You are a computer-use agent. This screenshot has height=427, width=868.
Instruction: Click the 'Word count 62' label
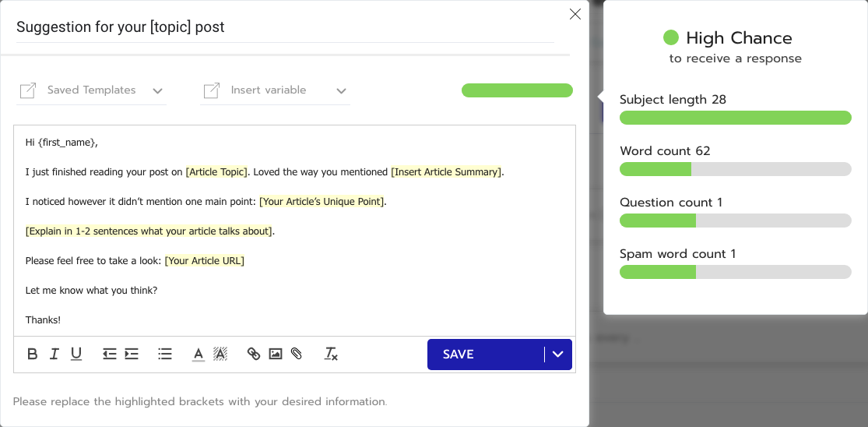point(665,151)
